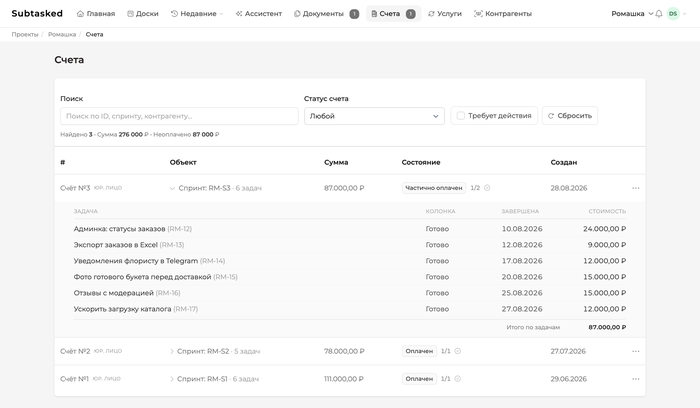Open more actions for Счёт №2

pyautogui.click(x=636, y=351)
